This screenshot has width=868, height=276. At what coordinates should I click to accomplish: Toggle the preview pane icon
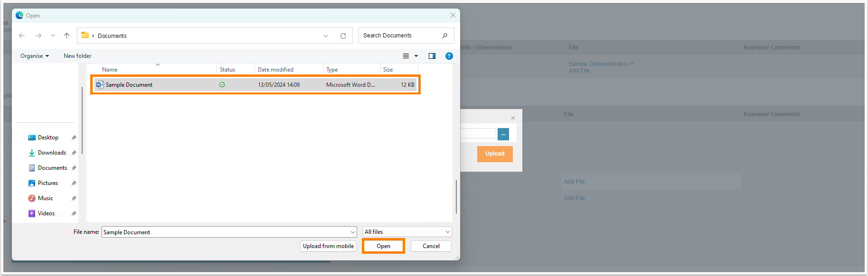point(432,56)
